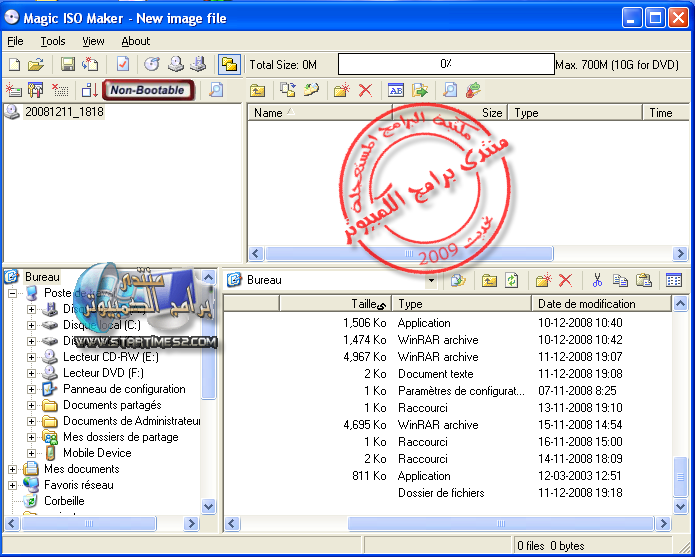Screen dimensions: 695x557
Task: Select Mes dossiers de partage in the tree
Action: [x=121, y=437]
